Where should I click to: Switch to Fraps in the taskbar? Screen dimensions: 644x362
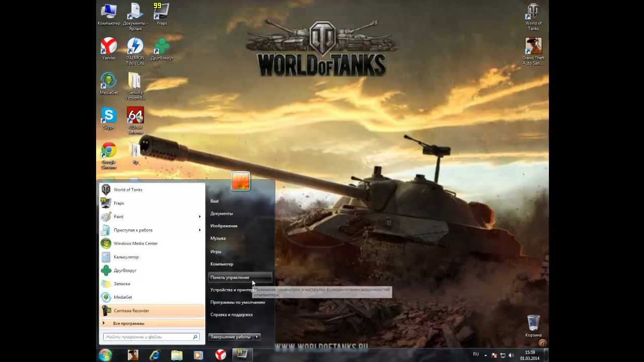[x=243, y=355]
